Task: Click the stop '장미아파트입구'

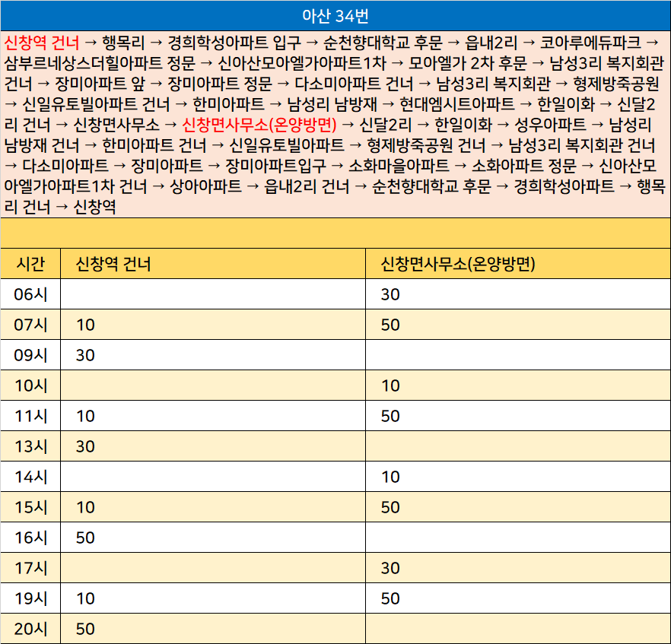Action: point(275,166)
